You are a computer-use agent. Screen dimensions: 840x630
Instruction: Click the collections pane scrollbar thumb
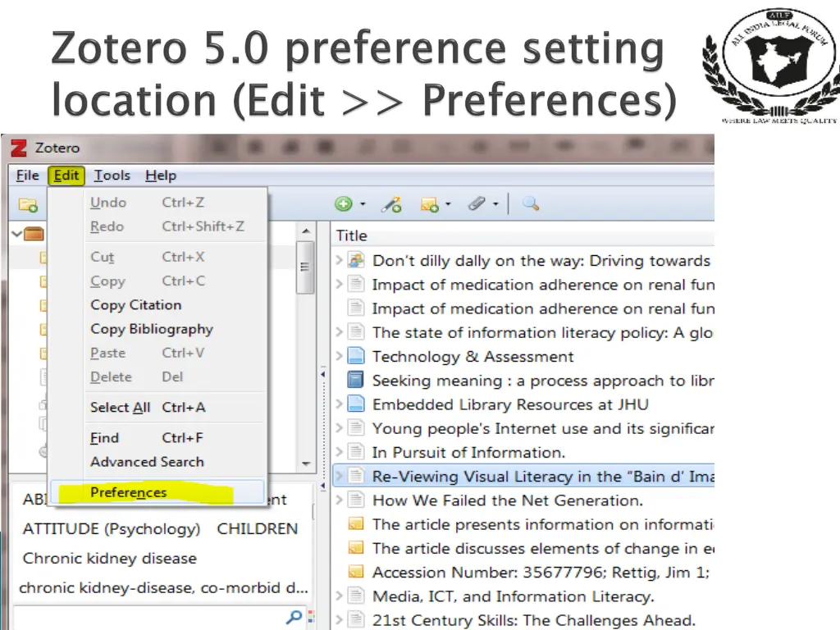(x=305, y=267)
